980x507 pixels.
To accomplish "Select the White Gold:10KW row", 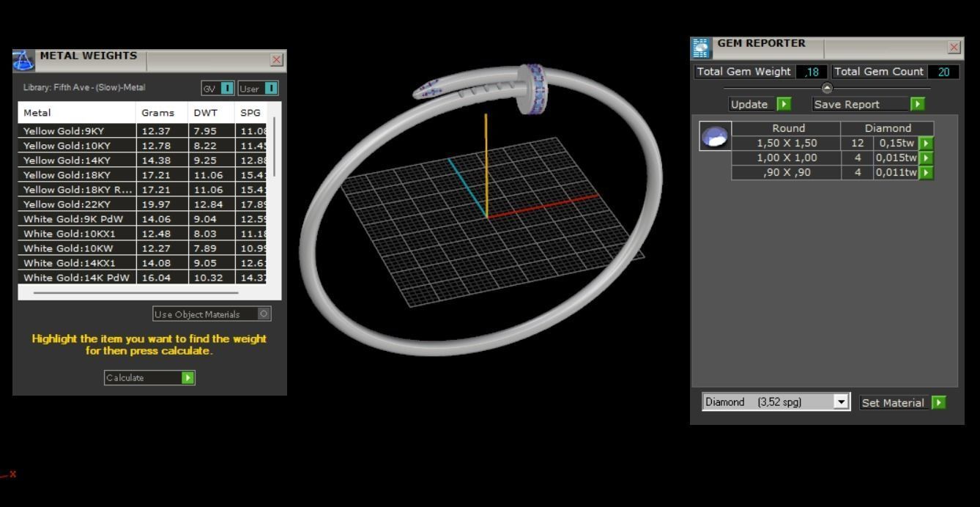I will coord(143,248).
